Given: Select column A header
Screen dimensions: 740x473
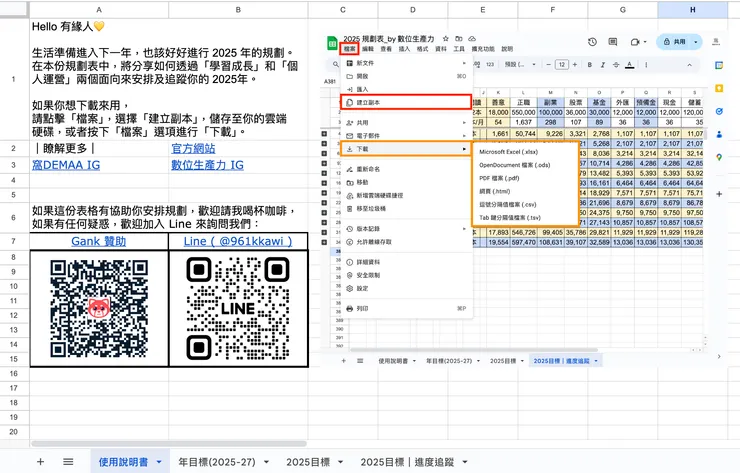Looking at the screenshot, I should pyautogui.click(x=99, y=9).
